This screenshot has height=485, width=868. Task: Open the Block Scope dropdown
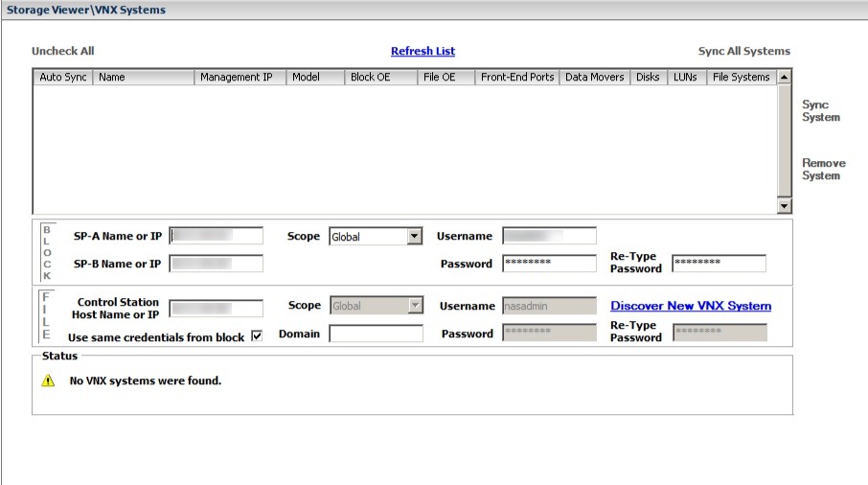[x=414, y=237]
